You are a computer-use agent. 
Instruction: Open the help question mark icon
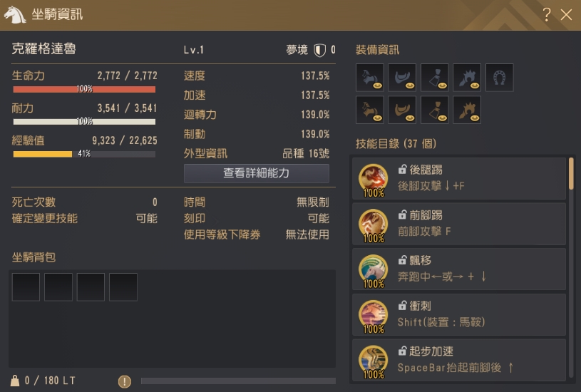point(546,15)
